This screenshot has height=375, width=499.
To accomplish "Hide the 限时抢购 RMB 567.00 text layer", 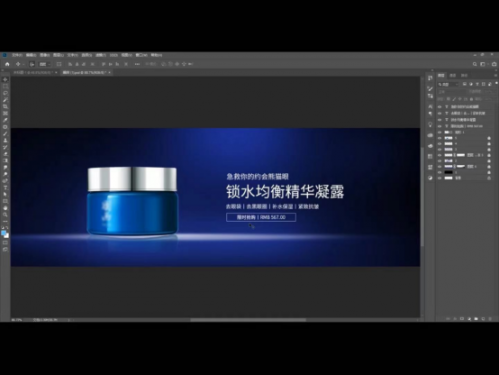I will click(440, 126).
